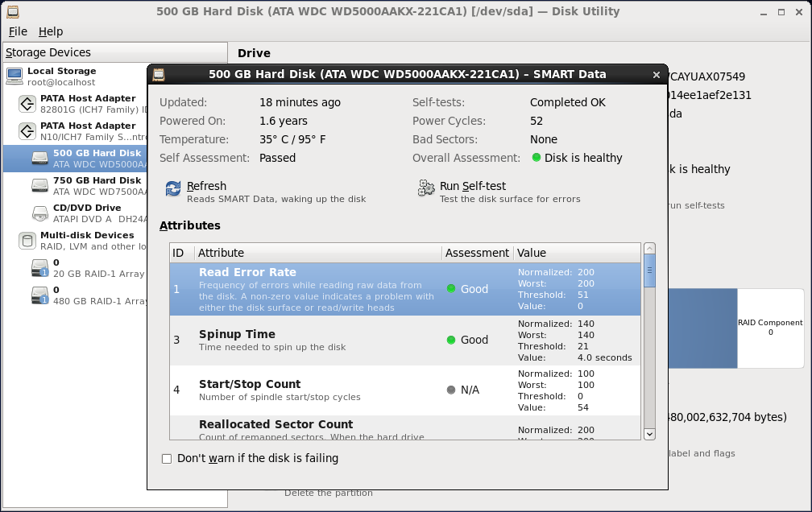This screenshot has height=512, width=812.
Task: Sort attributes by the ID column header
Action: tap(182, 253)
